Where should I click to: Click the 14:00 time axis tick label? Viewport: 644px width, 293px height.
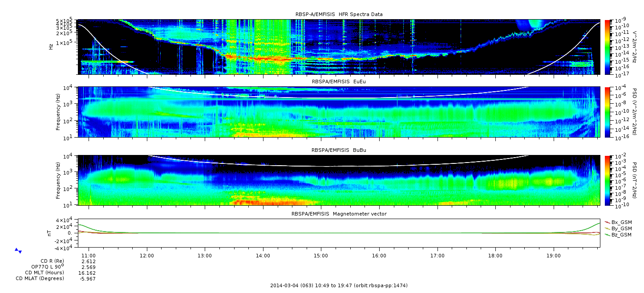263,256
